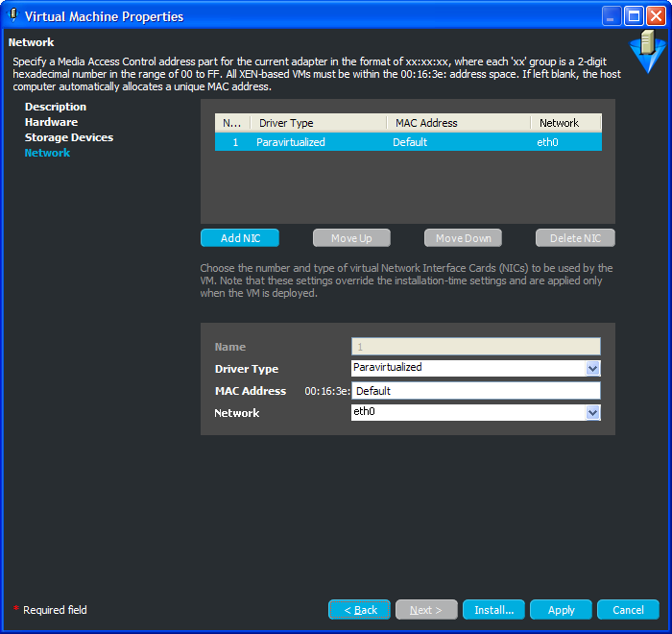Select the Network page in sidebar

(47, 153)
